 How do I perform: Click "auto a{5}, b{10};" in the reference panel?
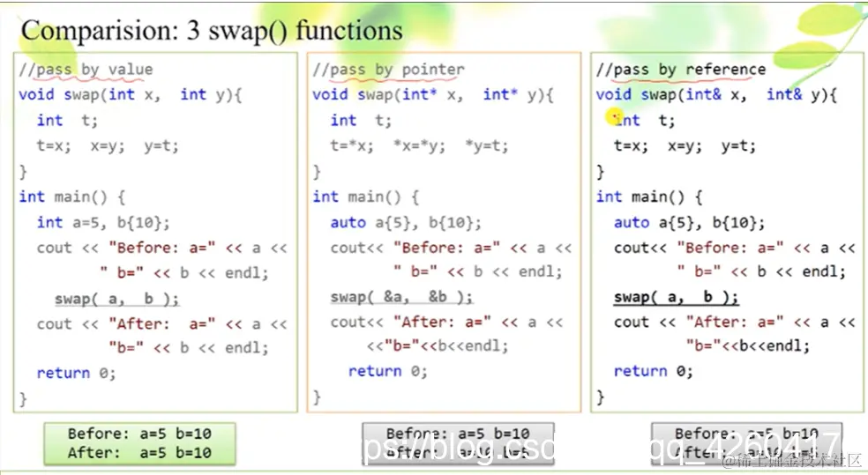(x=689, y=223)
